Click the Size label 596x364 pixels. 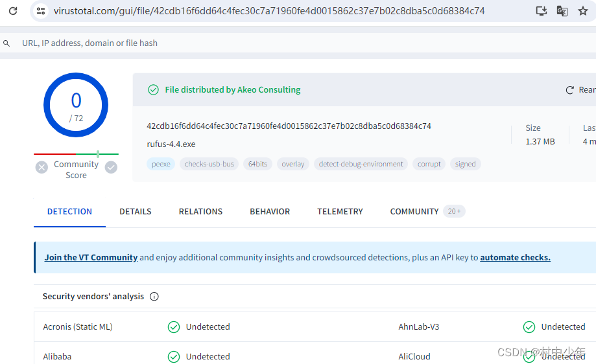click(533, 128)
